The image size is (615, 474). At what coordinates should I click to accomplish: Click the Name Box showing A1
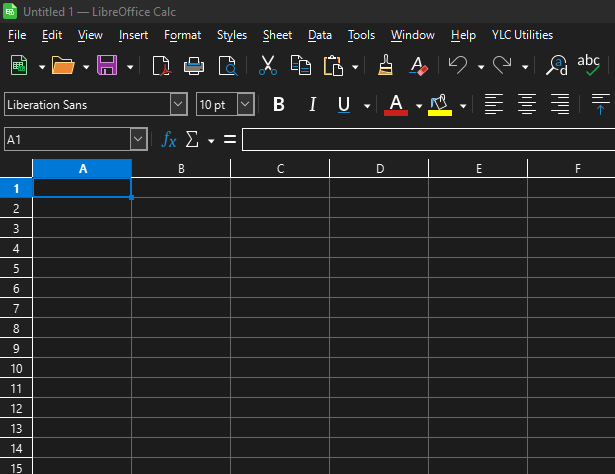tap(67, 139)
